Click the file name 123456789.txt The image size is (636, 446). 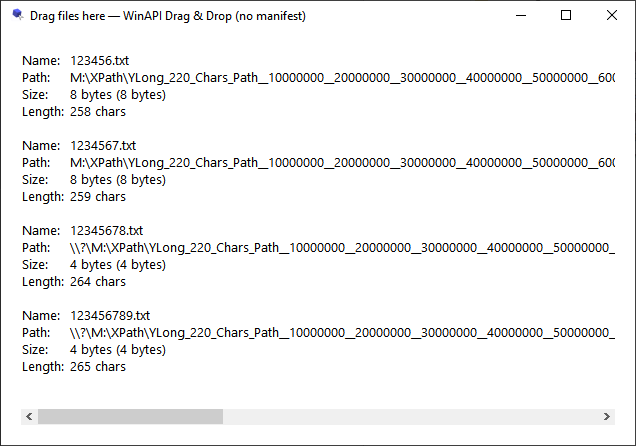click(x=110, y=316)
